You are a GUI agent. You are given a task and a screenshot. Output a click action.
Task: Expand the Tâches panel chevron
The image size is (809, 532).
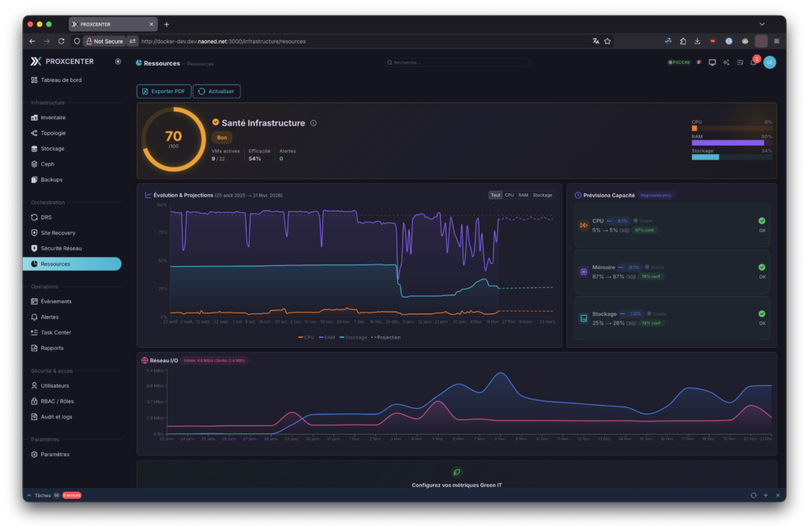click(x=29, y=495)
